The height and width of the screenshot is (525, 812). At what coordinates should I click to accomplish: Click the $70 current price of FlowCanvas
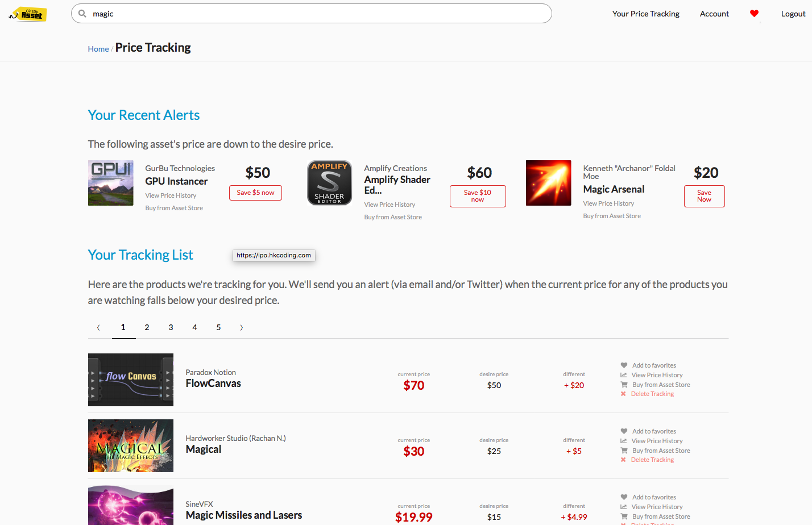414,386
